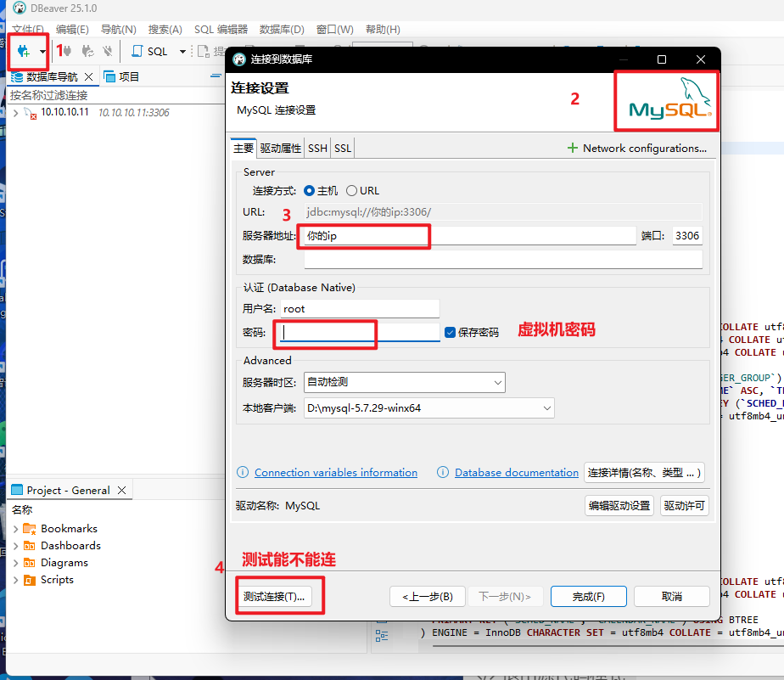The image size is (784, 680).
Task: Toggle the 保存密码 checkbox
Action: 451,332
